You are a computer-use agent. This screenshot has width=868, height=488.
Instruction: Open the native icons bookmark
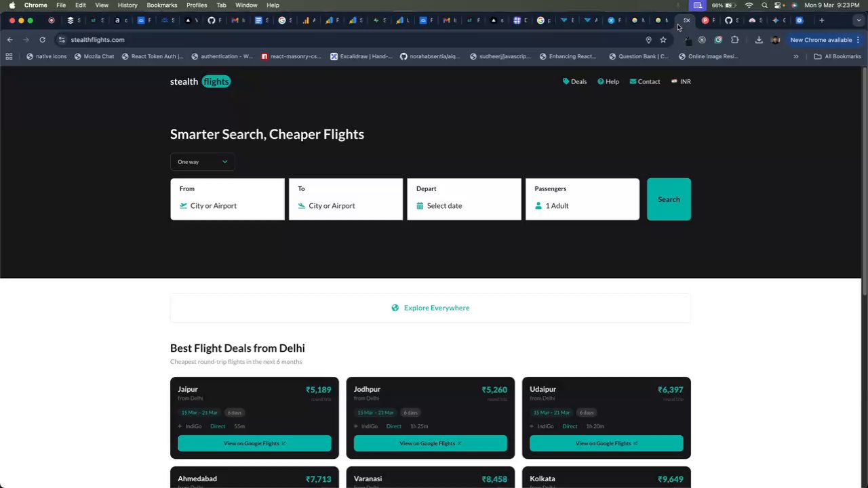pyautogui.click(x=46, y=56)
